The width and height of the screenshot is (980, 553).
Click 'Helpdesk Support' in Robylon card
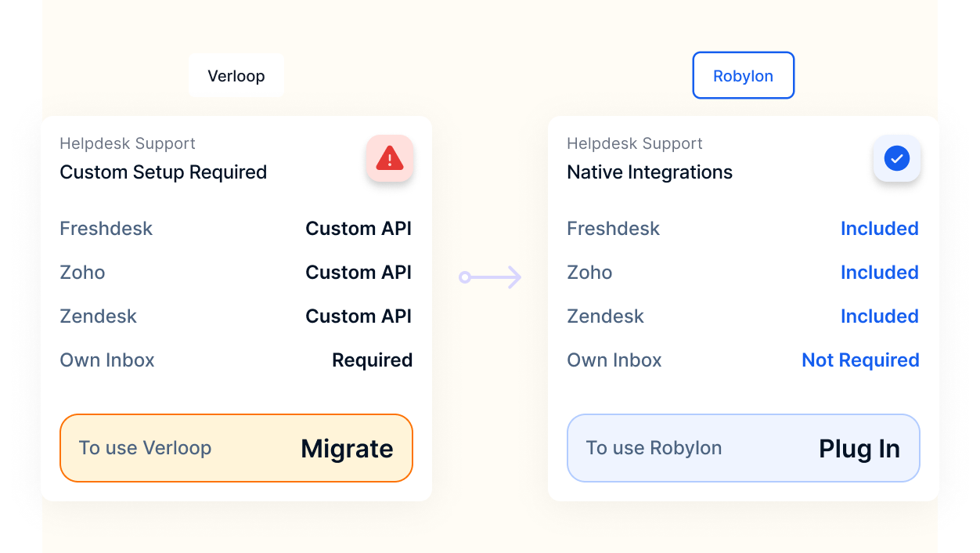pos(635,143)
